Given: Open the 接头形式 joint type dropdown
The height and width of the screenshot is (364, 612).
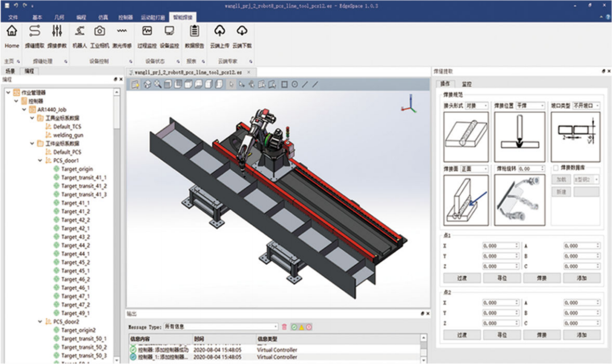Looking at the screenshot, I should [476, 106].
